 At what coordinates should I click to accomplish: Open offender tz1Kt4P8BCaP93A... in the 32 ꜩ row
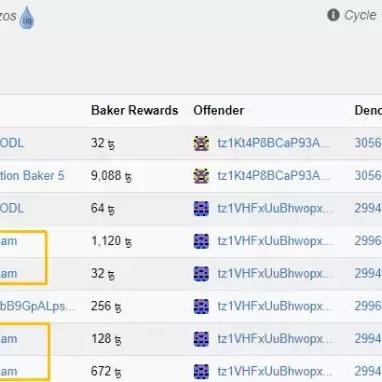tap(273, 143)
